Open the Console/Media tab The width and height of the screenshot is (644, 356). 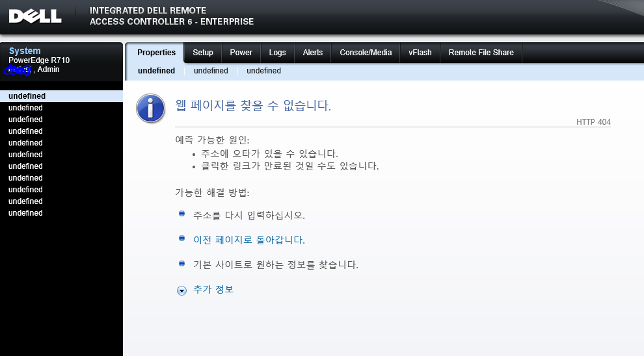tap(366, 53)
